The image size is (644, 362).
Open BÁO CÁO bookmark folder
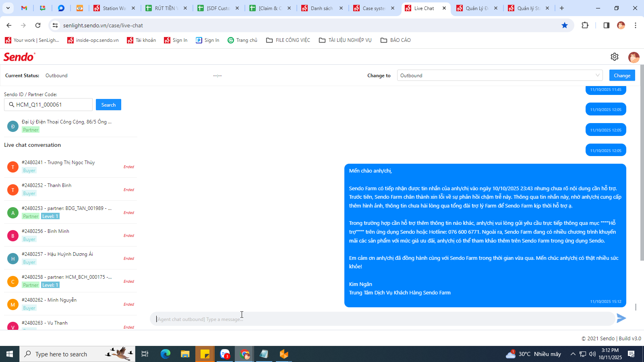click(396, 40)
